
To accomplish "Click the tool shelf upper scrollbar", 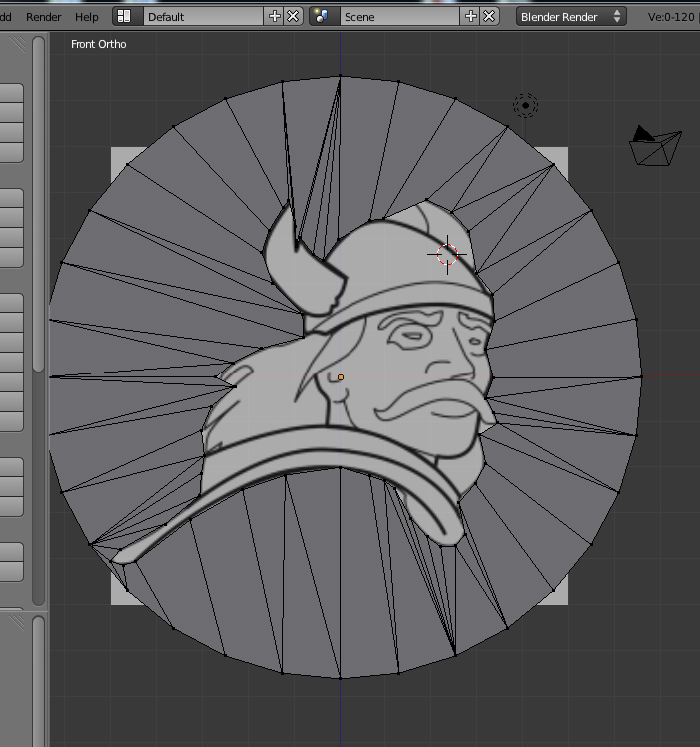I will point(39,204).
